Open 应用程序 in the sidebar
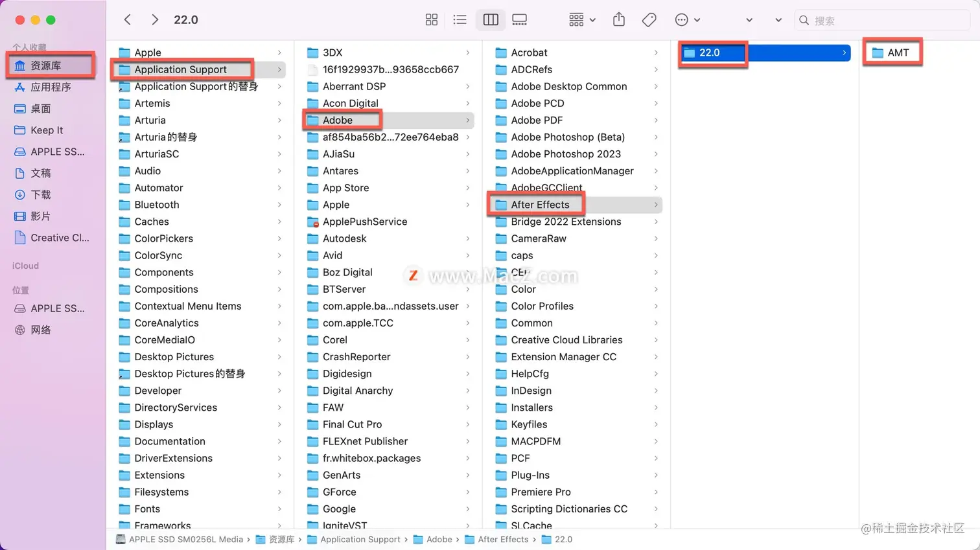 pos(51,87)
